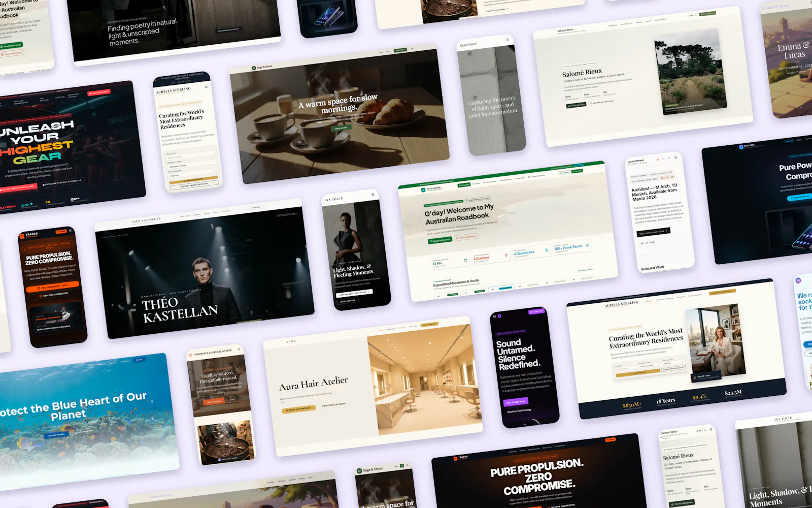The height and width of the screenshot is (508, 812).
Task: Click Search Estates on Aurelia Sterling phone
Action: (x=195, y=180)
